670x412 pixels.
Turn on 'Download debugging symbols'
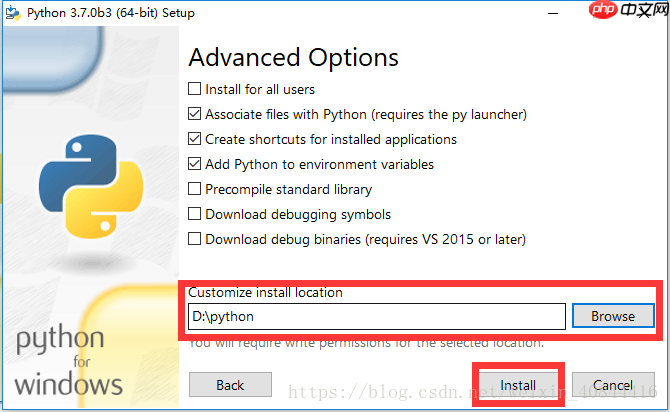[x=195, y=214]
